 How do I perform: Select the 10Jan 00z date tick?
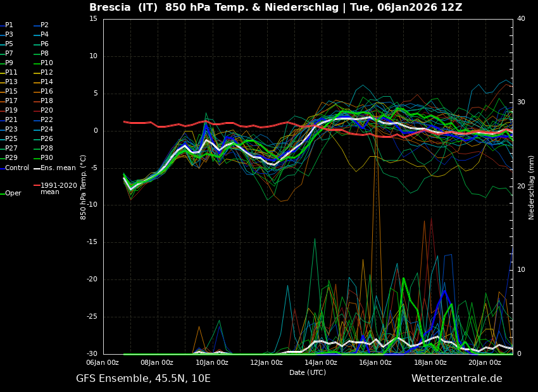pyautogui.click(x=211, y=363)
